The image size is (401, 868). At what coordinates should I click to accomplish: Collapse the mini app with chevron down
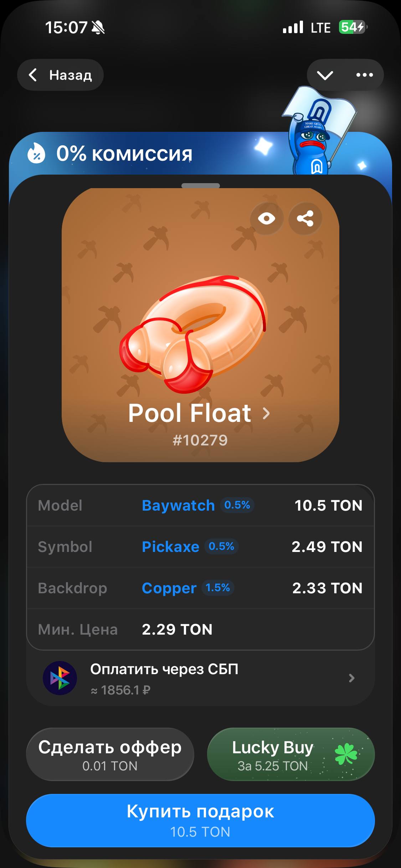(325, 75)
